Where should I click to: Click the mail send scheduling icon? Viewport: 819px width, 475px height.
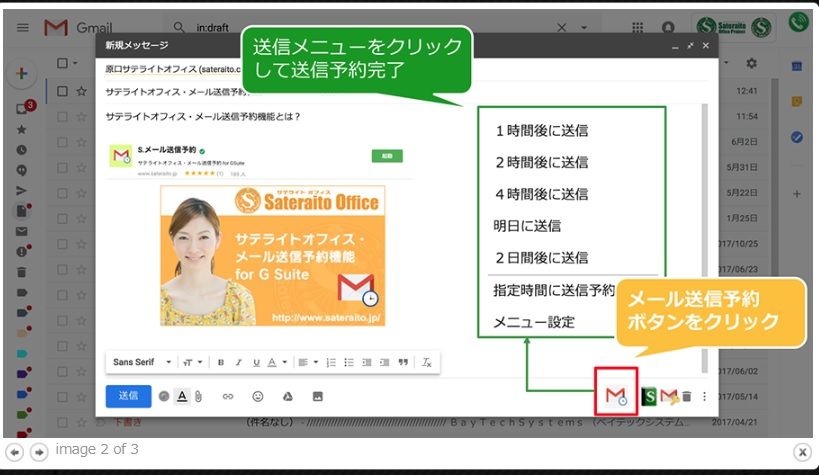615,396
